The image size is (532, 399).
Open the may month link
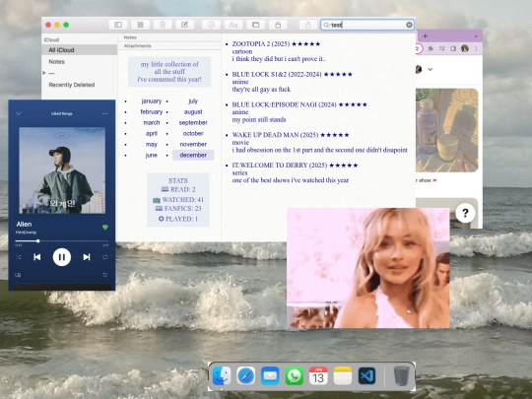152,145
